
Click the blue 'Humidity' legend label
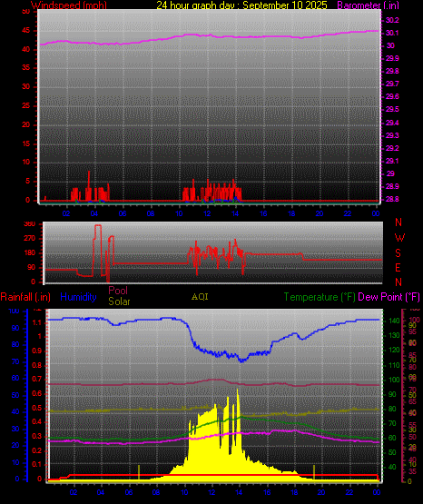(x=78, y=297)
